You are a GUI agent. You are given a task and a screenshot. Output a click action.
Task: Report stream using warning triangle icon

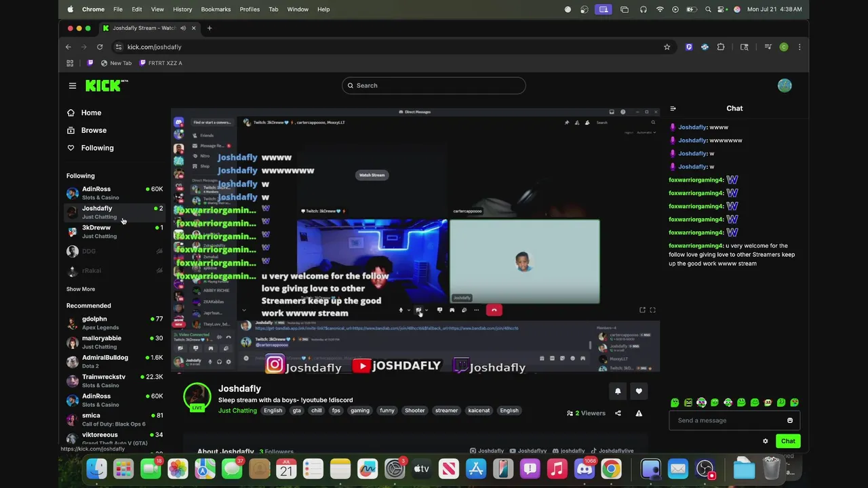click(x=639, y=413)
